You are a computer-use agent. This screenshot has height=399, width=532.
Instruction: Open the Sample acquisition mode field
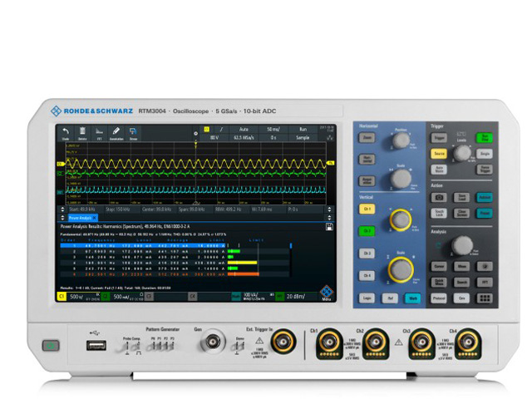pyautogui.click(x=304, y=137)
